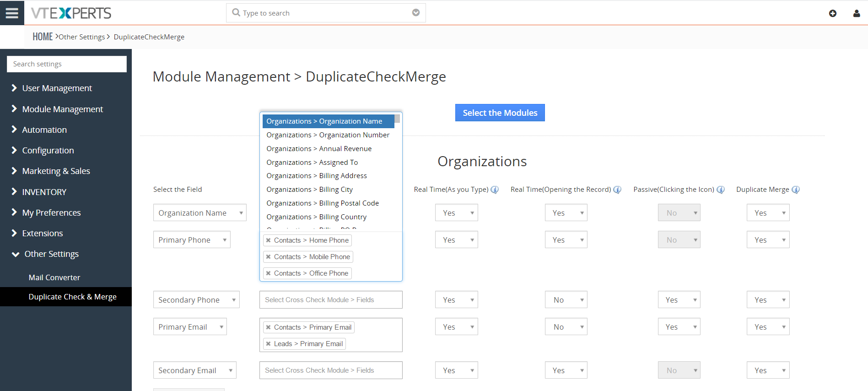The image size is (868, 391).
Task: Open Primary Email Real Time(Opening the Record) dropdown
Action: pos(566,327)
